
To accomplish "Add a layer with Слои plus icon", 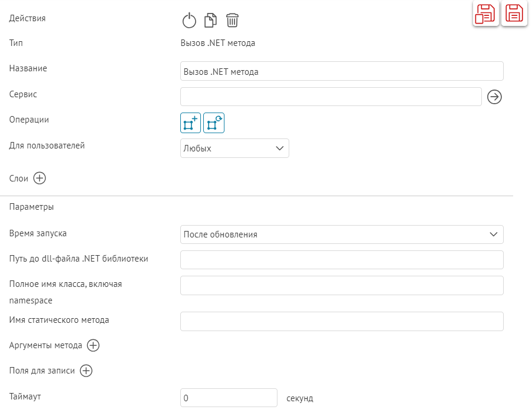I will click(x=39, y=178).
